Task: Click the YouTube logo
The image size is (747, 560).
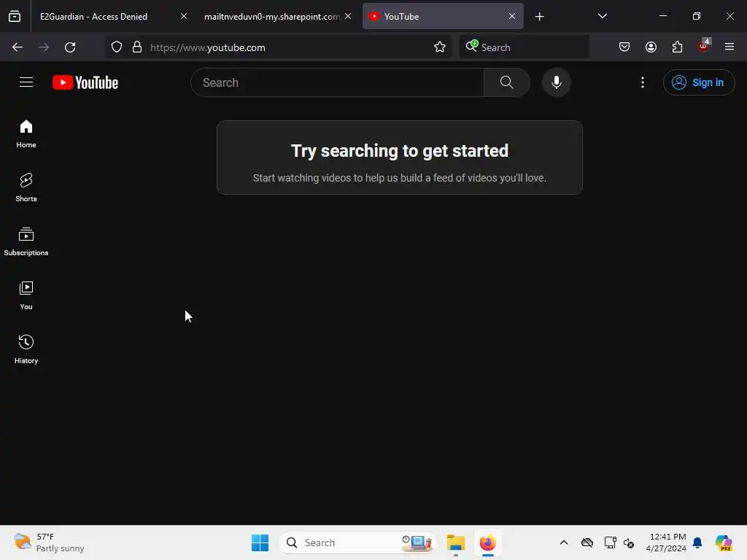Action: click(x=85, y=82)
